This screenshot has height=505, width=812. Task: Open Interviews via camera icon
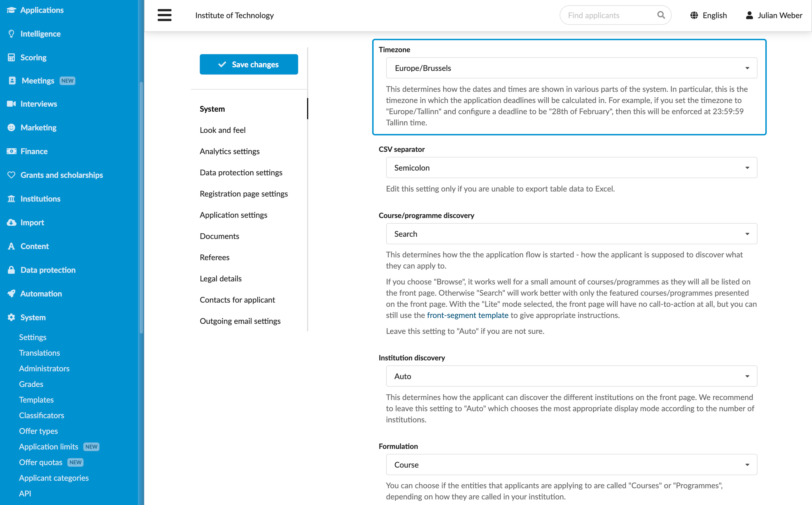coord(11,104)
